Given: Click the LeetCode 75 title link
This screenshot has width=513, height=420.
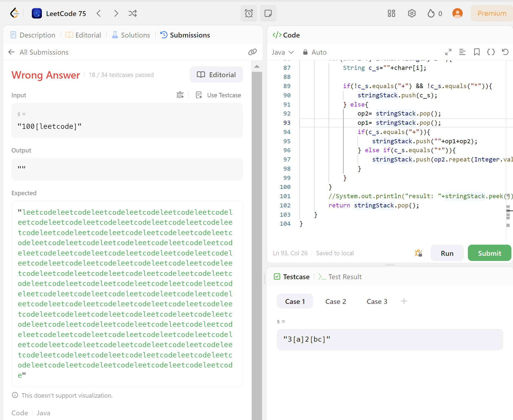Looking at the screenshot, I should 66,13.
